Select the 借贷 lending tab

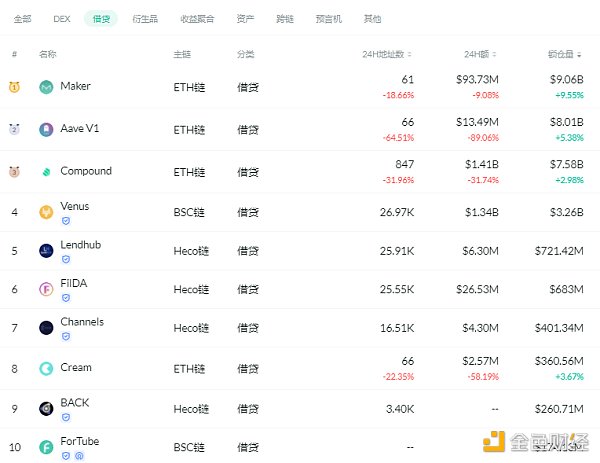(x=101, y=19)
